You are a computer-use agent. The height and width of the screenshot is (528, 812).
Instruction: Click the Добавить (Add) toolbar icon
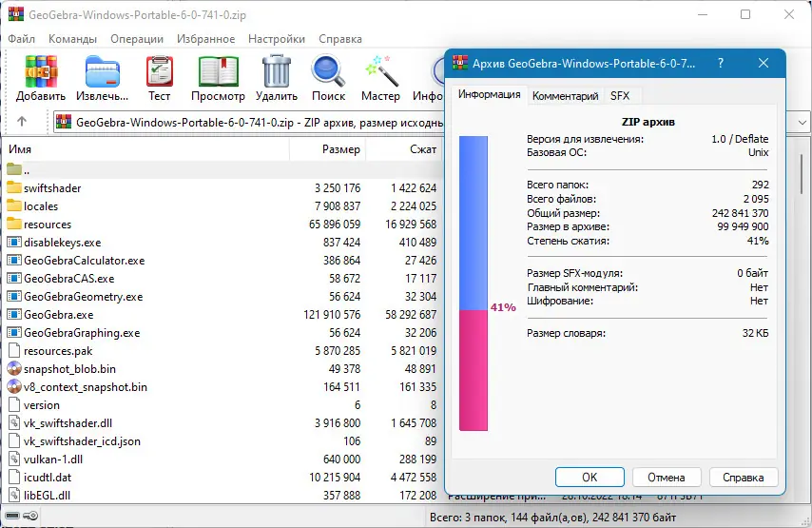pyautogui.click(x=41, y=71)
